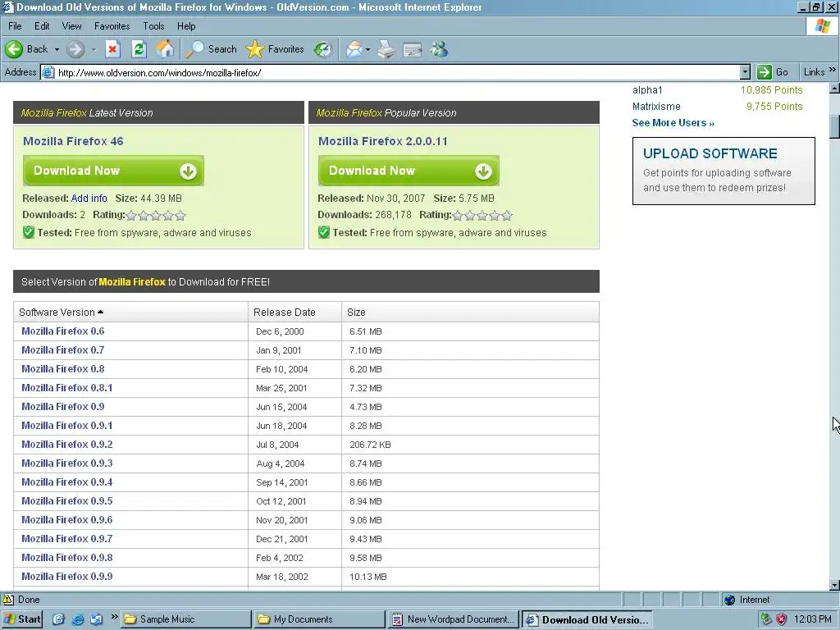Open the Edit menu
The width and height of the screenshot is (840, 630).
point(42,25)
